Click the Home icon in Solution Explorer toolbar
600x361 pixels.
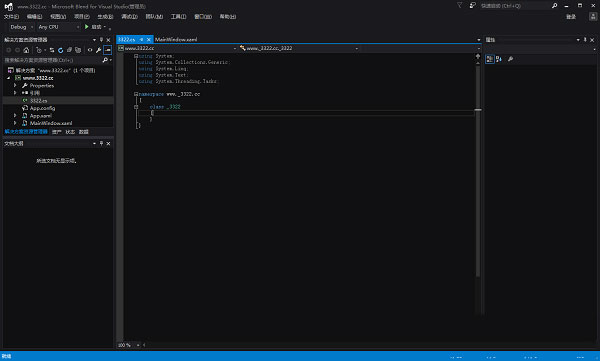point(26,50)
